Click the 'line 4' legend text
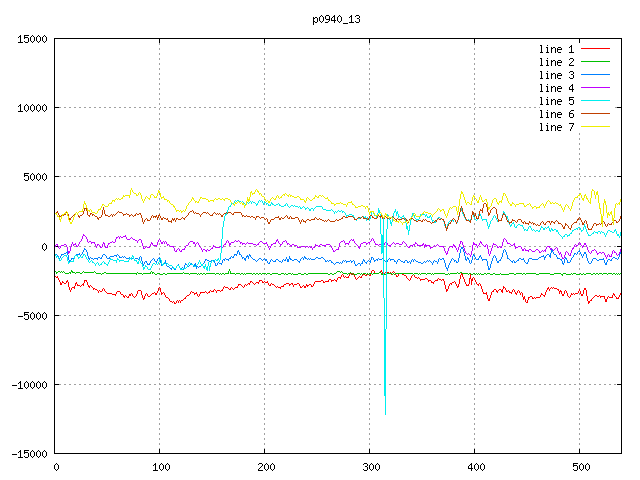This screenshot has height=480, width=640. click(557, 88)
